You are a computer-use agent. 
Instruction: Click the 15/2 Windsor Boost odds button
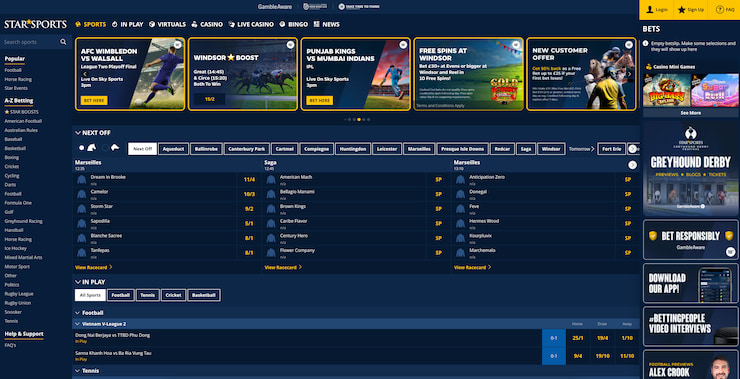pyautogui.click(x=210, y=99)
